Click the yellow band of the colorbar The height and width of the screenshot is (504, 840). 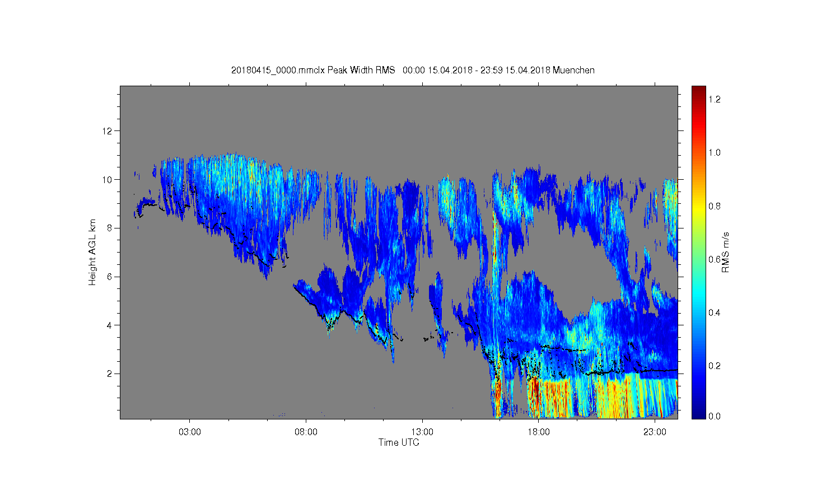[698, 210]
